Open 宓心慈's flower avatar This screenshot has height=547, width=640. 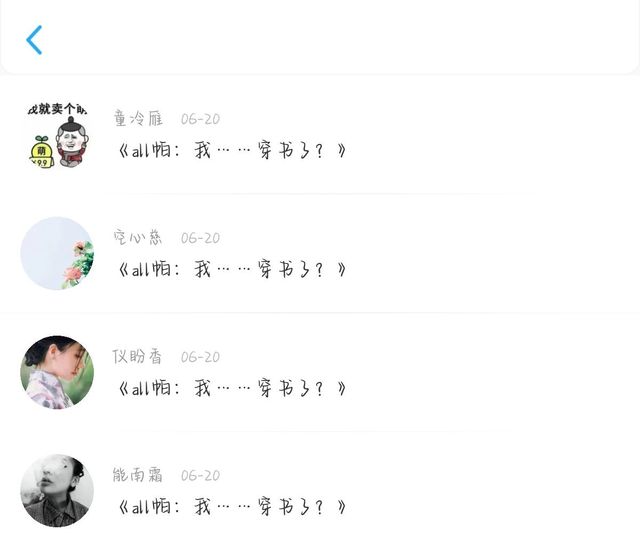[x=57, y=253]
